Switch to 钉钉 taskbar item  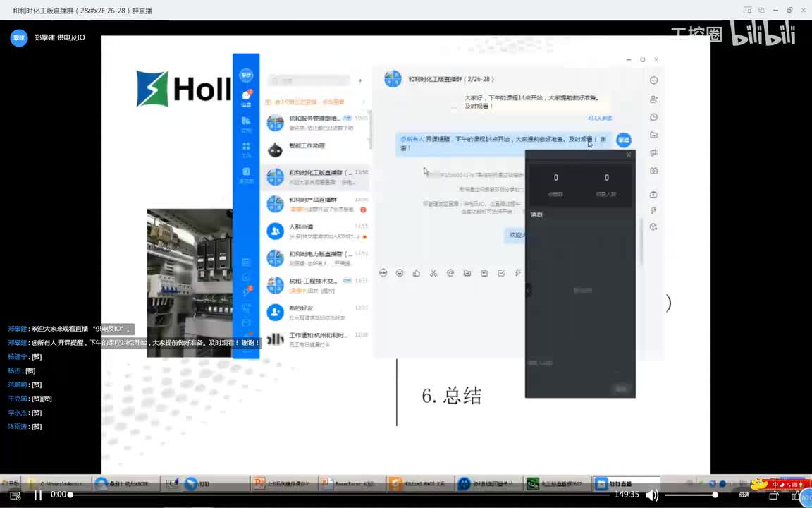point(215,483)
